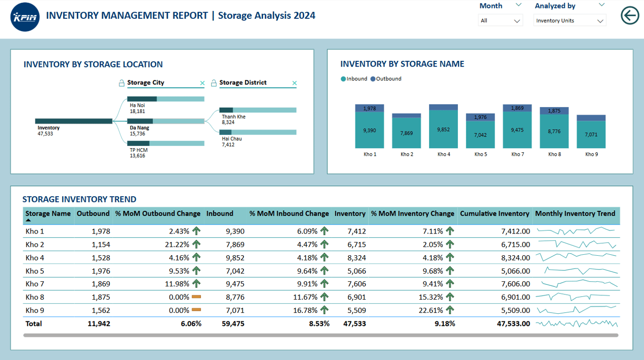Viewport: 644px width, 360px height.
Task: Sort by the Cumulative Inventory column header
Action: (495, 213)
